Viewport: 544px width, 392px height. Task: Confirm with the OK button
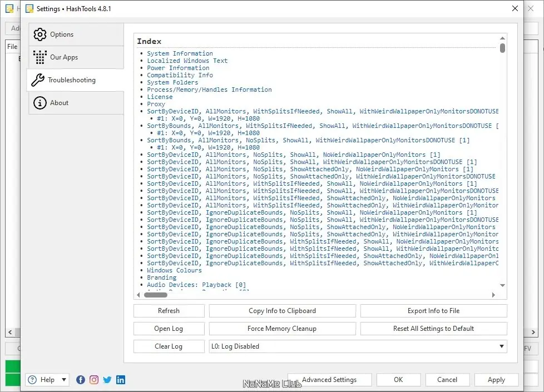pyautogui.click(x=399, y=380)
